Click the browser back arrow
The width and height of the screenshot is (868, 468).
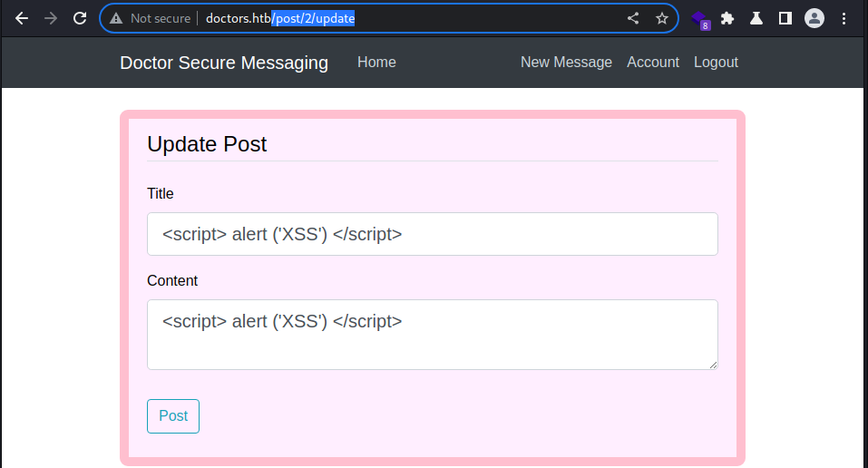pyautogui.click(x=22, y=18)
